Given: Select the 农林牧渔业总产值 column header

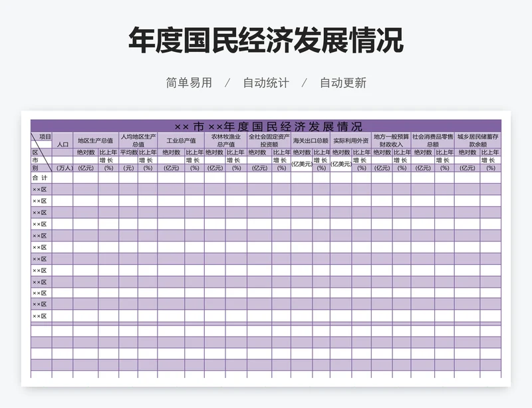Looking at the screenshot, I should coord(225,140).
